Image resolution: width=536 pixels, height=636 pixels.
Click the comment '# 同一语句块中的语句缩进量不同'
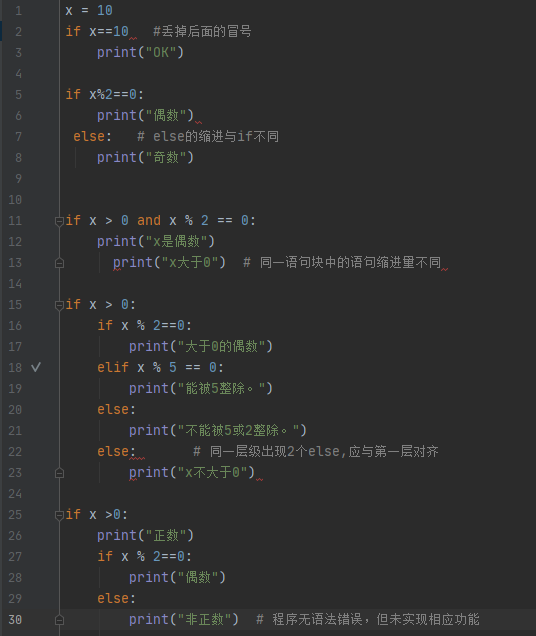(342, 262)
